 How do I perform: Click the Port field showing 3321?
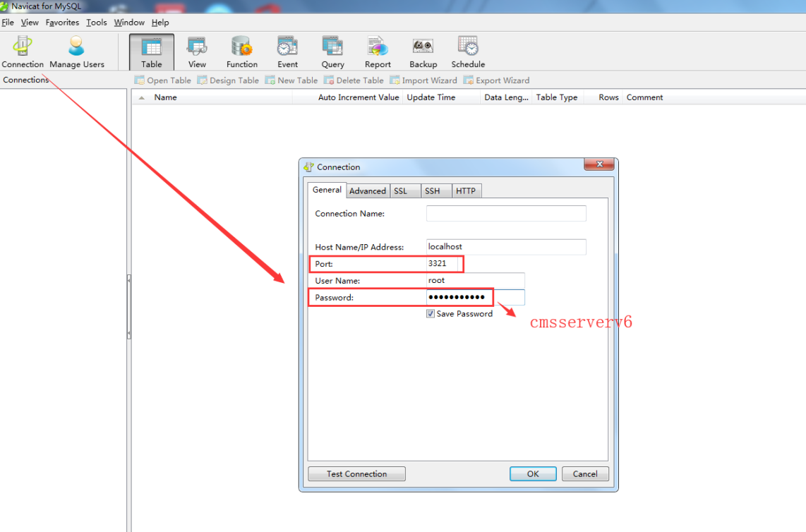pyautogui.click(x=442, y=264)
